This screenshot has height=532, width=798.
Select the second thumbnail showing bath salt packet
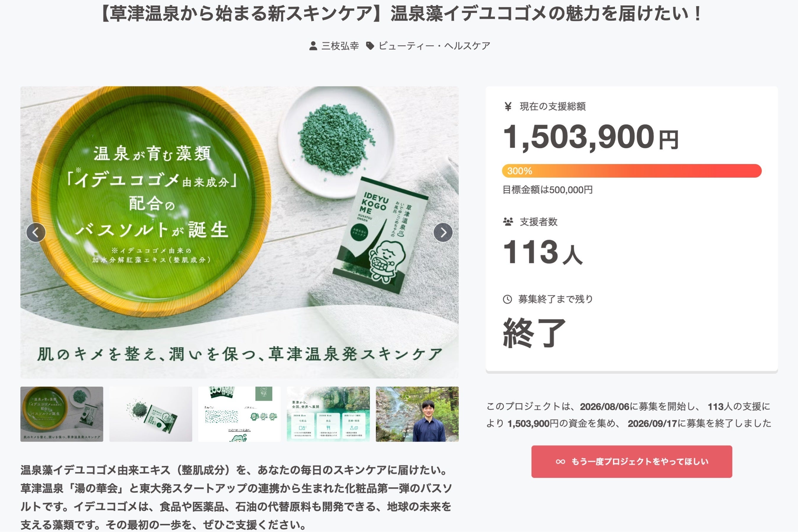coord(151,414)
